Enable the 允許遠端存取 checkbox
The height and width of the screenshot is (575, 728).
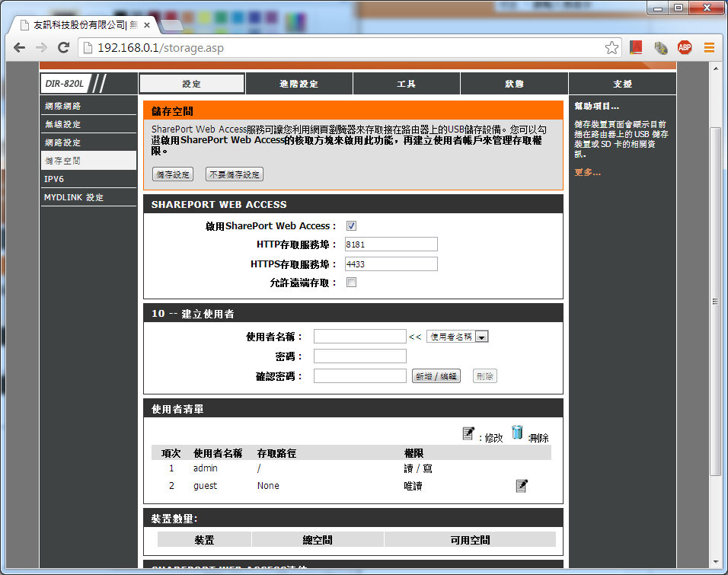(351, 283)
